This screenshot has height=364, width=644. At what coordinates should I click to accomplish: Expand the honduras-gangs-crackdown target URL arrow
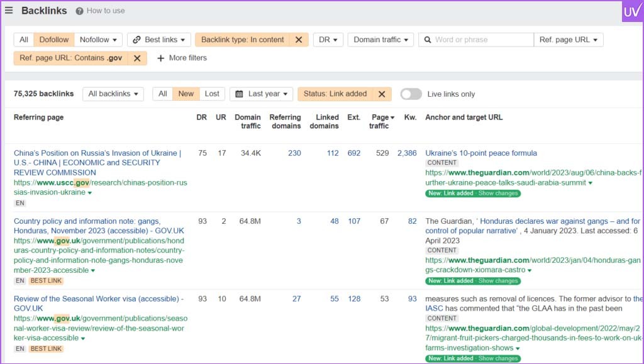[x=530, y=271]
